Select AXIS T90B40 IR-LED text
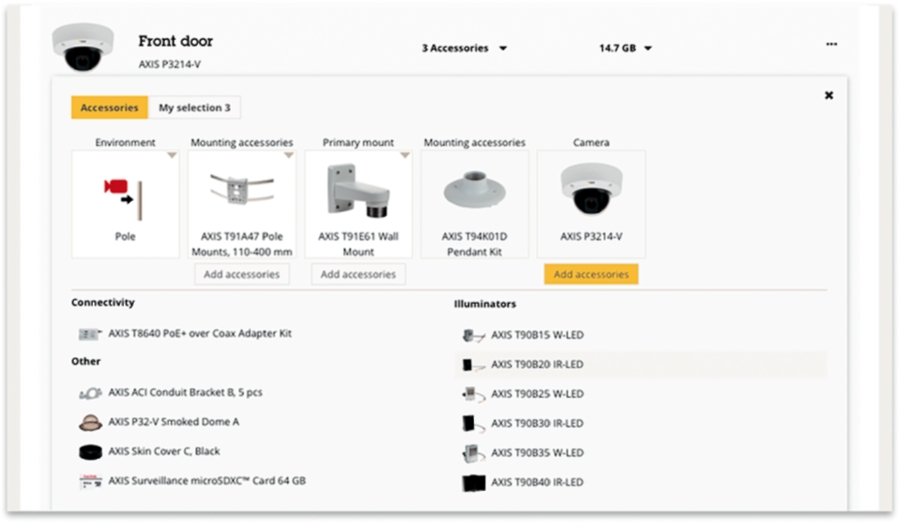 tap(537, 482)
